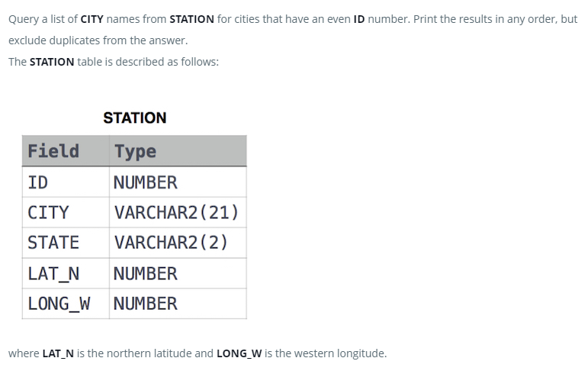Click 'exclude duplicates from the answer' text
588x387 pixels.
click(x=98, y=40)
